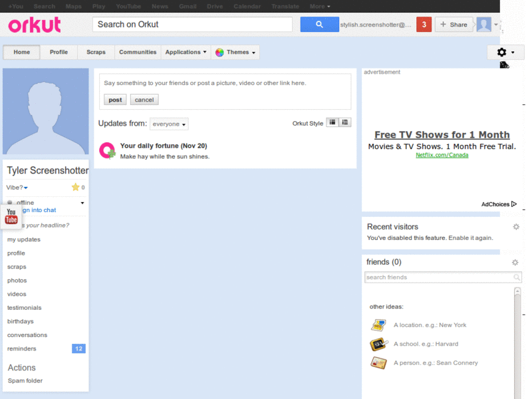Open videos in sidebar
Image resolution: width=532 pixels, height=399 pixels.
pos(17,294)
